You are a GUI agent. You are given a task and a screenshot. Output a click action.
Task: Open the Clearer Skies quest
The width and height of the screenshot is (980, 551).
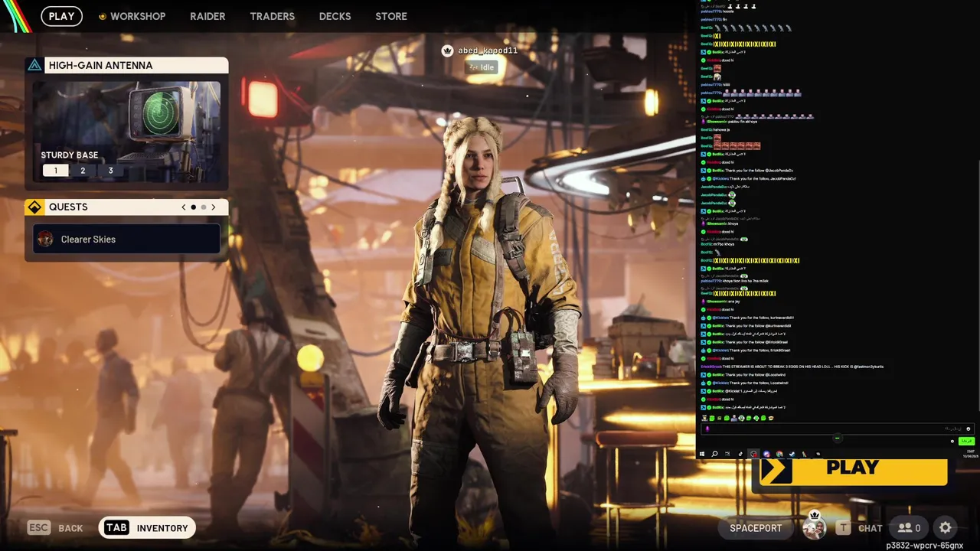[x=126, y=240]
